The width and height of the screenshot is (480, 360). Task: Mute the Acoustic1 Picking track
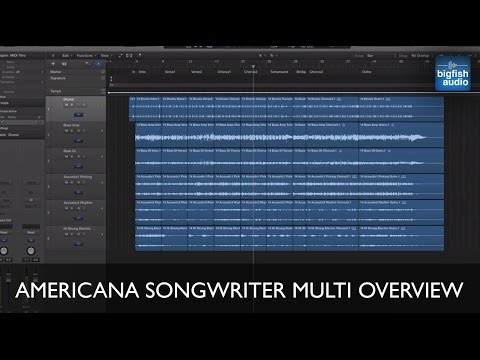pyautogui.click(x=66, y=182)
